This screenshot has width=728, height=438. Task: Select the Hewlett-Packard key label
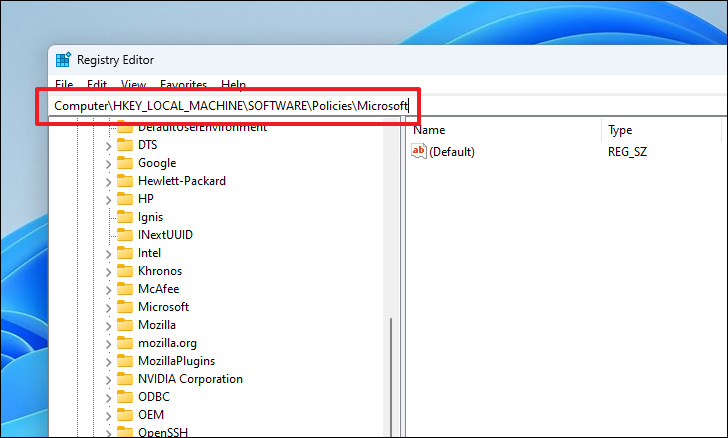(x=182, y=181)
